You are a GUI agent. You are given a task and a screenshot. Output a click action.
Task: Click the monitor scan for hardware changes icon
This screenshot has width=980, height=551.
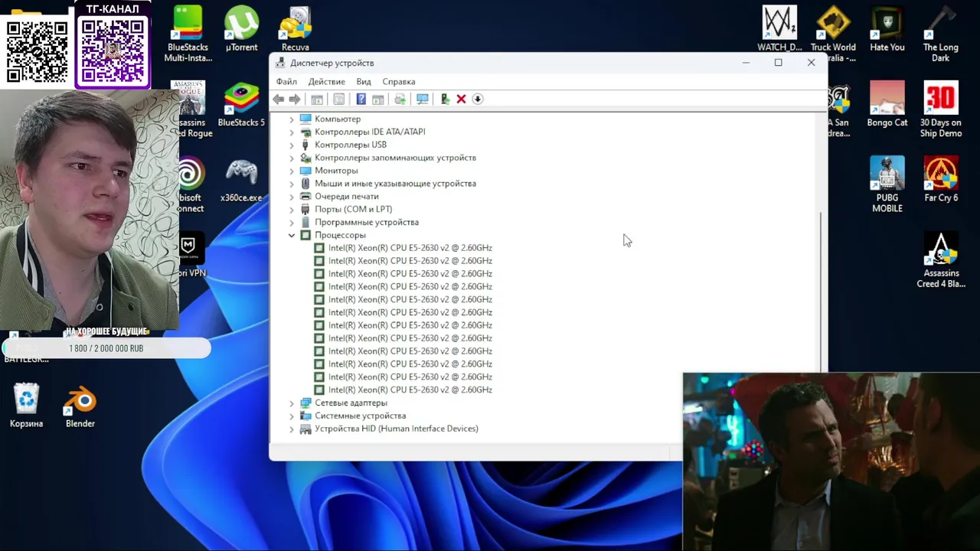coord(422,99)
